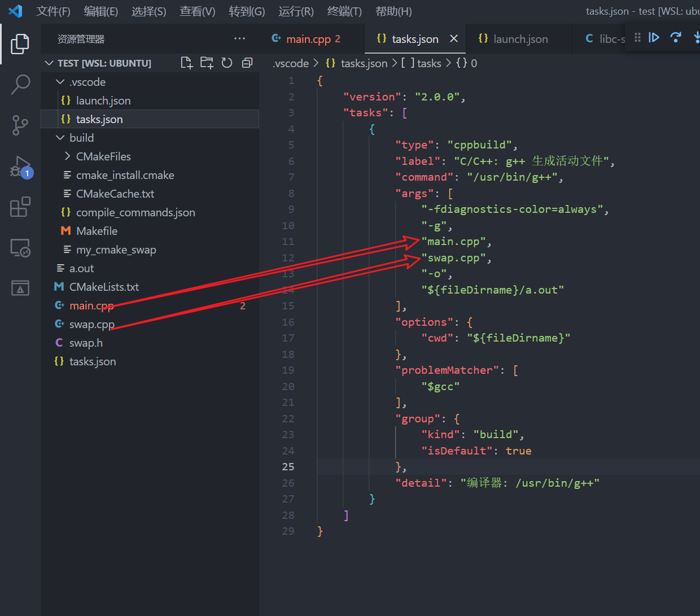Click the New Folder icon in explorer
This screenshot has height=616, width=700.
pos(207,63)
